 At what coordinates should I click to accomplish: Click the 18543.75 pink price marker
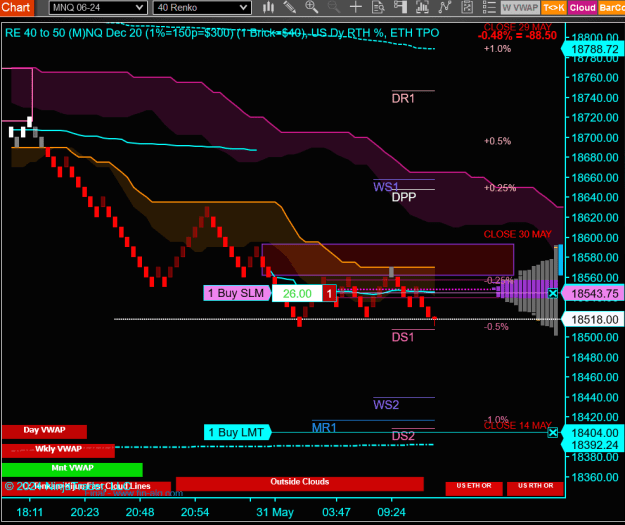click(594, 294)
